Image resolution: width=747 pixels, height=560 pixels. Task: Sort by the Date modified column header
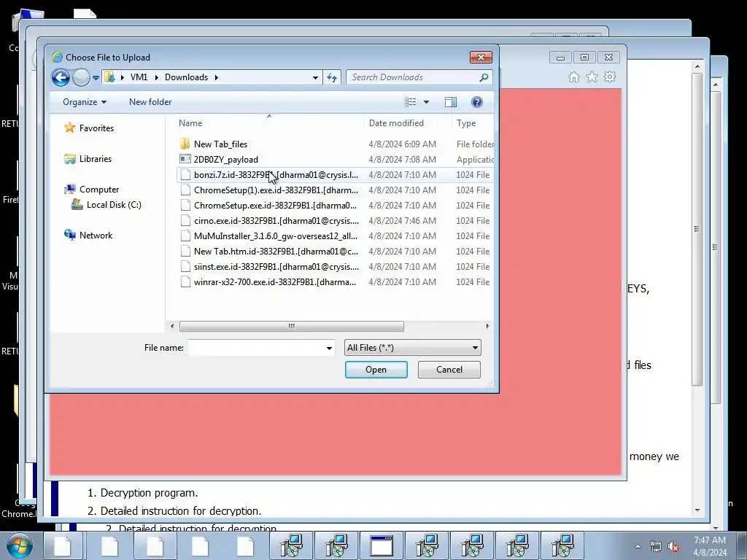coord(396,122)
